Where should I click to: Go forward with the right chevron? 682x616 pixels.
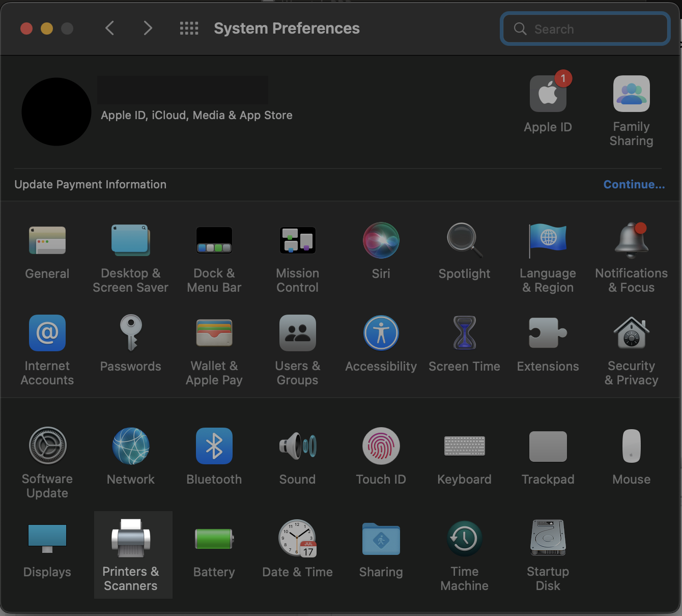(x=148, y=28)
